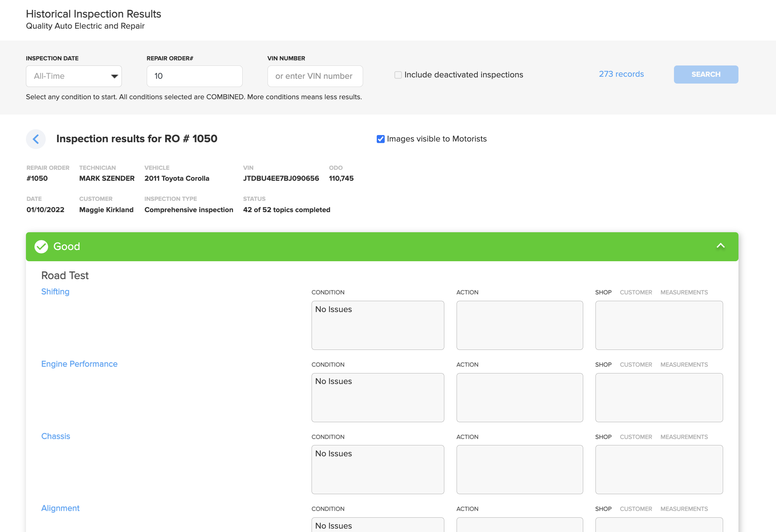Open the 273 records link
This screenshot has height=532, width=776.
click(621, 74)
